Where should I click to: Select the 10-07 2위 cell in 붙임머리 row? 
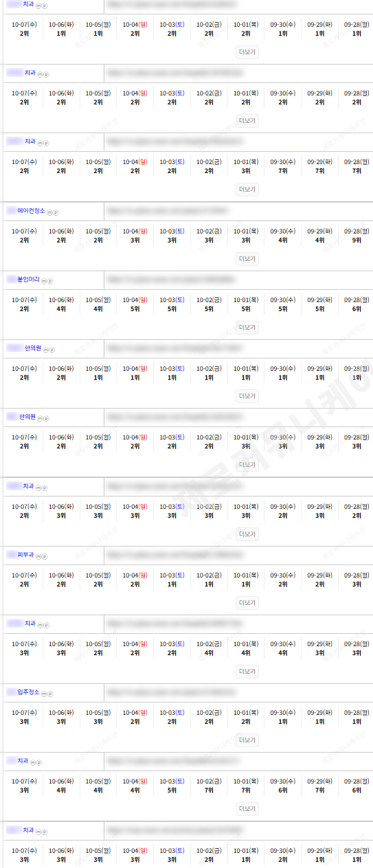24,309
